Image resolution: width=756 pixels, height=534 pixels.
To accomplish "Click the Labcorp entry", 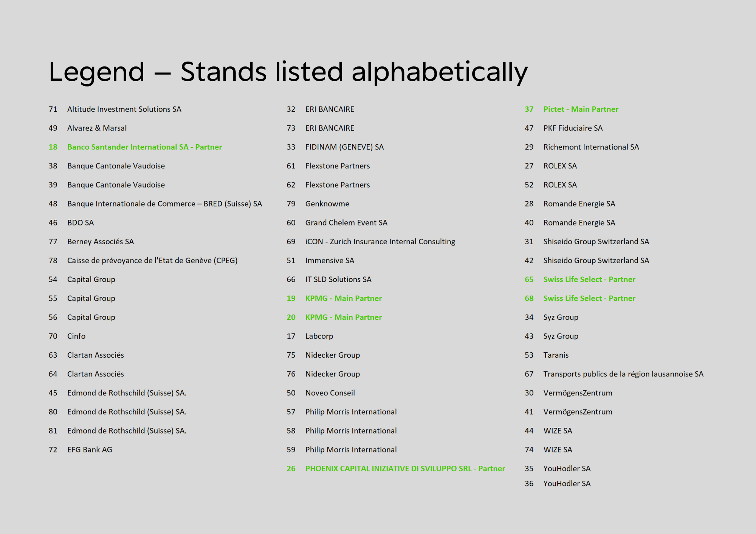I will click(x=319, y=336).
